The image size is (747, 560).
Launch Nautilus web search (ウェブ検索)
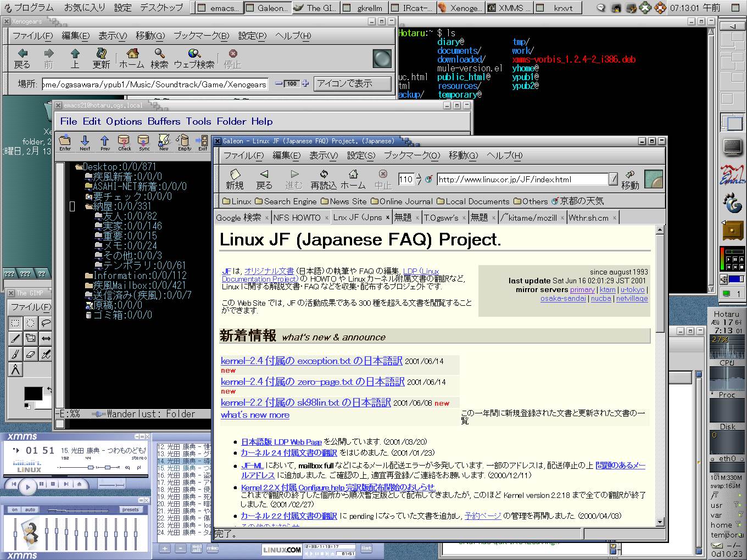pyautogui.click(x=194, y=58)
